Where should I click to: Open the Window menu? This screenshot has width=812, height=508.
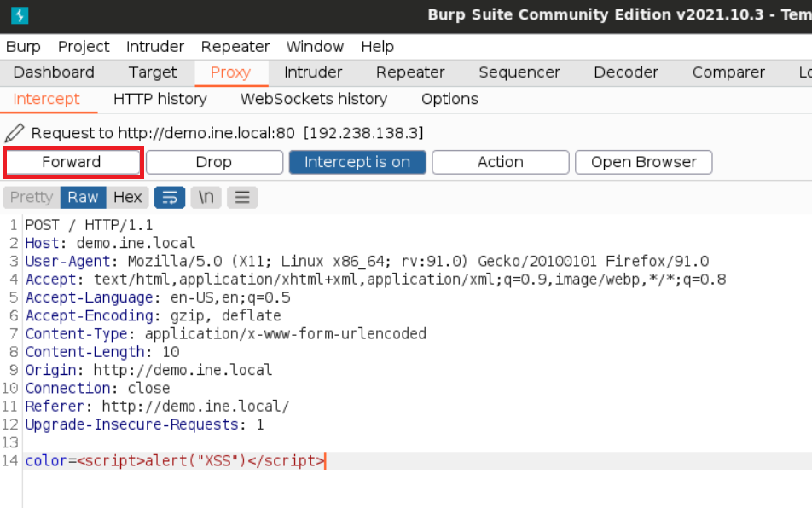click(315, 47)
